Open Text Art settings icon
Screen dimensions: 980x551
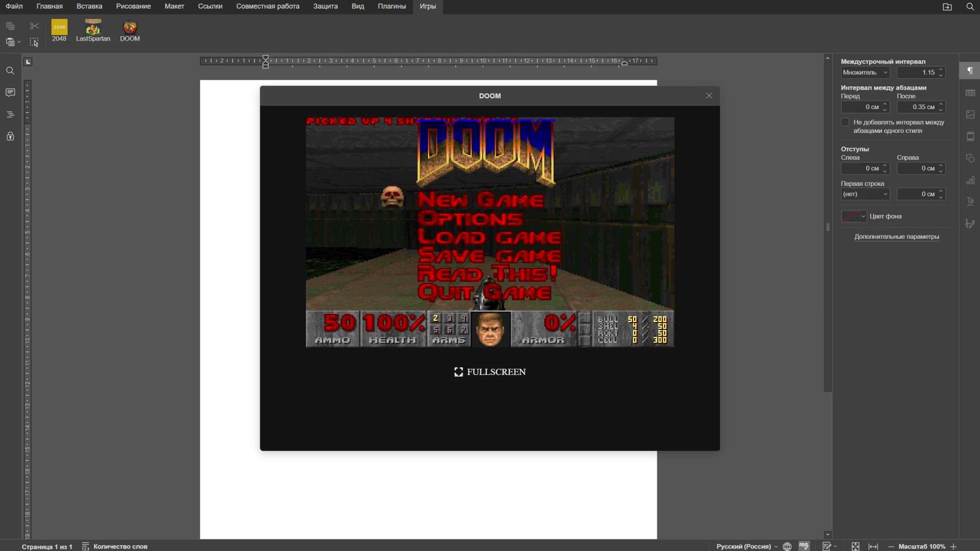click(970, 202)
